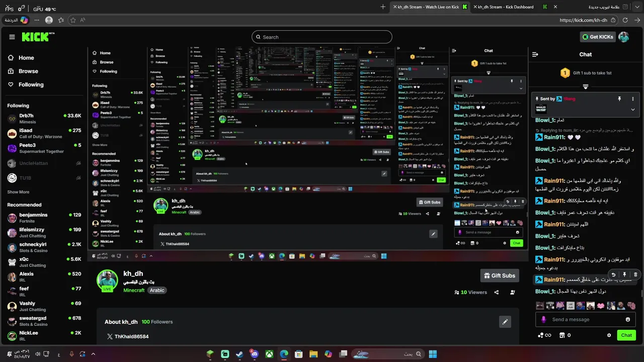This screenshot has width=644, height=362.
Task: Edit About kh_dh with pencil icon
Action: click(x=505, y=322)
